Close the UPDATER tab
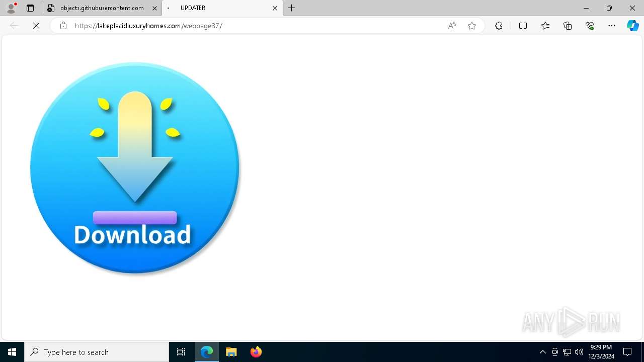 (x=275, y=8)
